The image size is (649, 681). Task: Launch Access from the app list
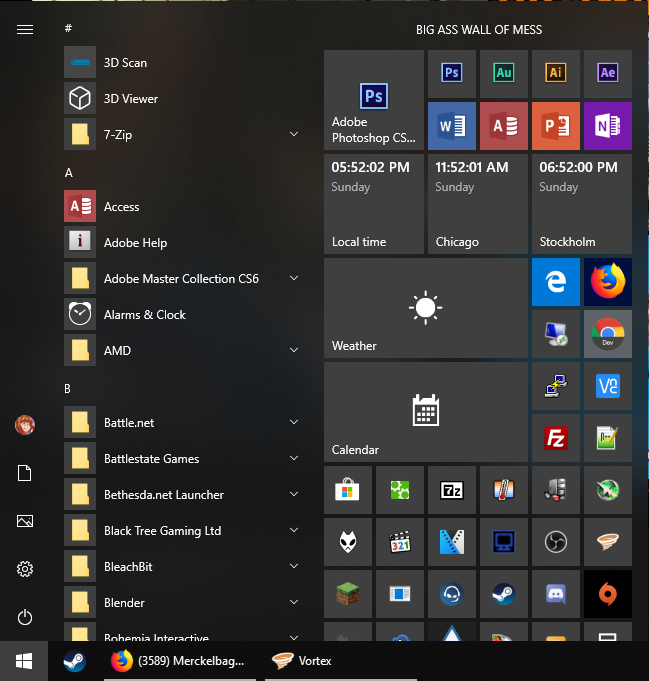pos(182,206)
